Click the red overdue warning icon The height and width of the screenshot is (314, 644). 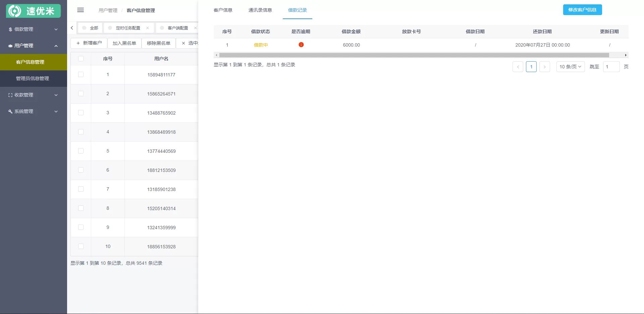[301, 45]
